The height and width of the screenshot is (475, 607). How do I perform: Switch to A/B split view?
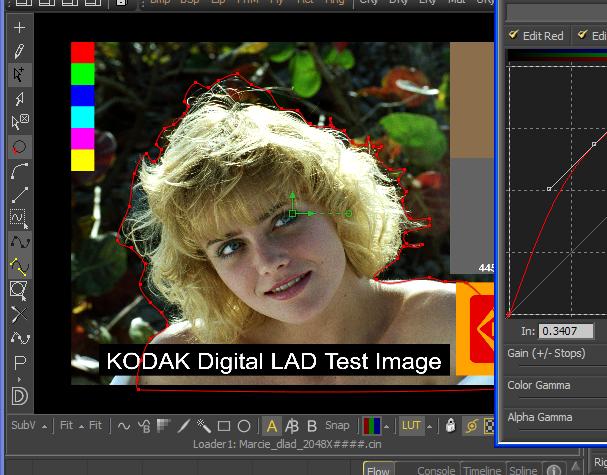tap(291, 426)
